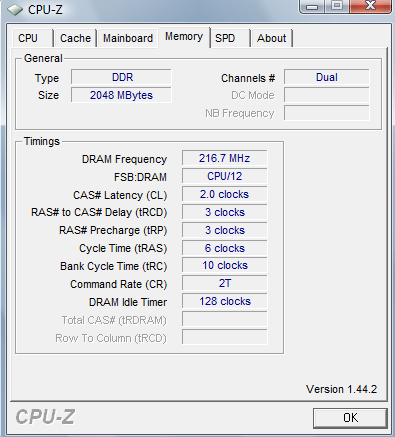Go to the SPD tab
Viewport: 395px width, 437px height.
(230, 38)
